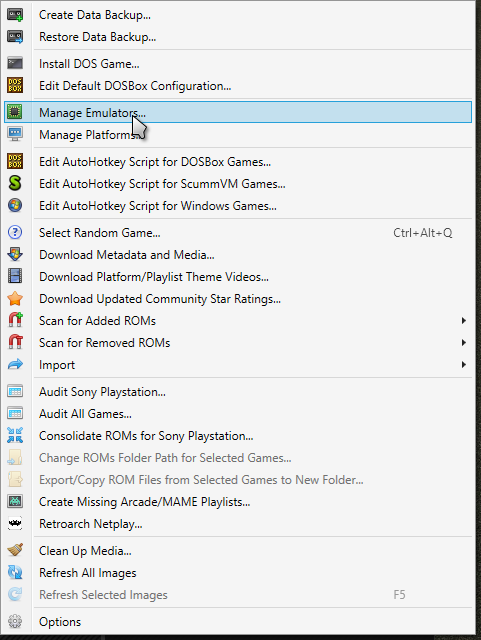
Task: Click the DOSBox icon beside Edit Default DOSBox Configuration
Action: 15,85
